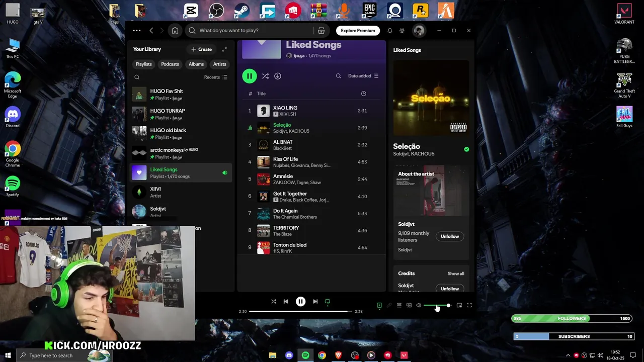Open the What's New bell notifications
The height and width of the screenshot is (362, 644).
coord(389,31)
